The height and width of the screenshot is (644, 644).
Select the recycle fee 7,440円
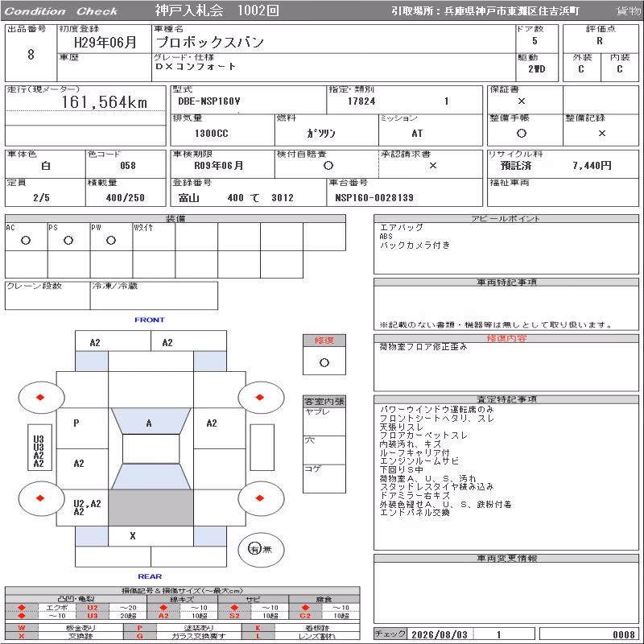(592, 166)
